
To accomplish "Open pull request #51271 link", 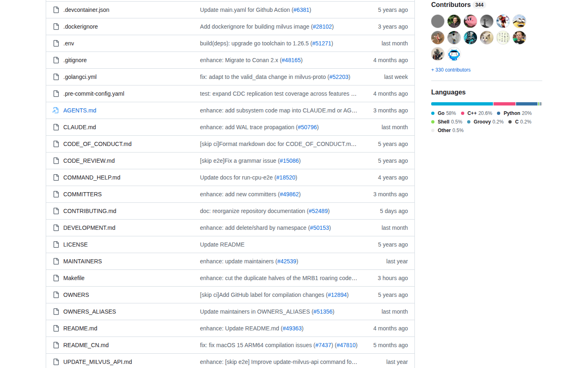I will pyautogui.click(x=322, y=43).
